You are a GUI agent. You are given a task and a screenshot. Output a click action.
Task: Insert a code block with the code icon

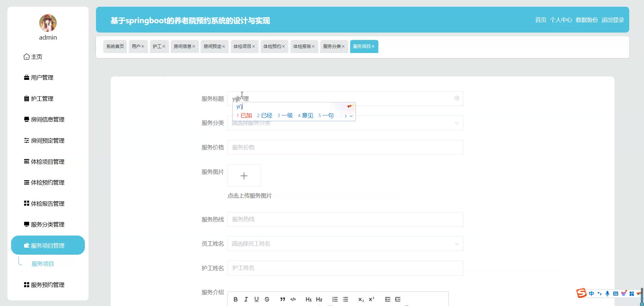[x=293, y=299]
